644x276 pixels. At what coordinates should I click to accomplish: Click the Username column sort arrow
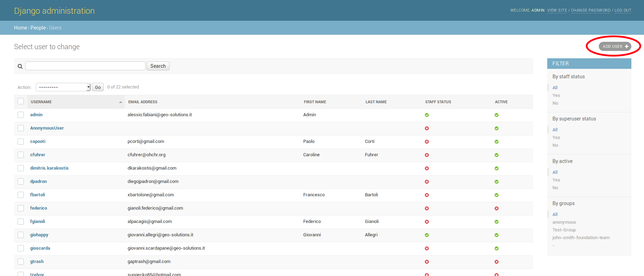coord(121,102)
